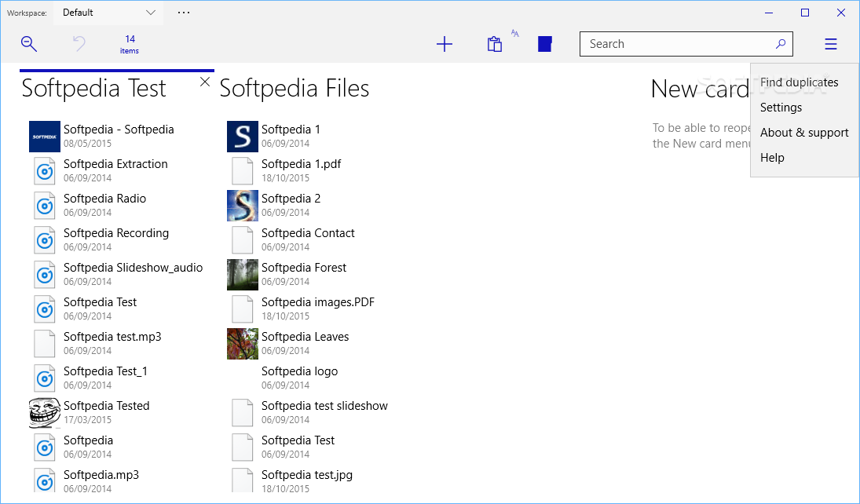Select the Softpedia.mp3 item name
860x504 pixels.
point(101,475)
